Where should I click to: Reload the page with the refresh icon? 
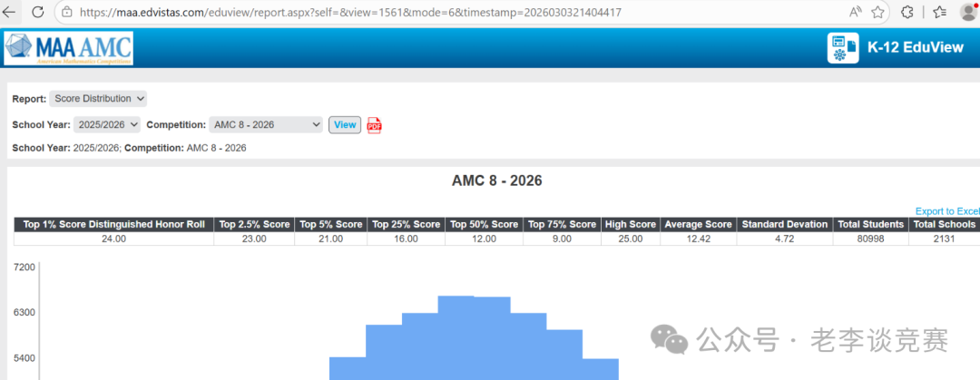coord(37,12)
